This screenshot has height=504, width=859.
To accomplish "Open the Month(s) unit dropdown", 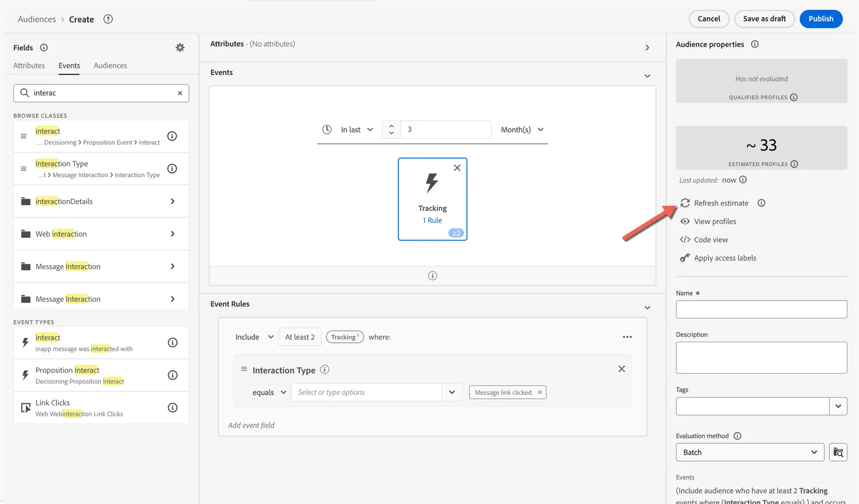I will [522, 130].
